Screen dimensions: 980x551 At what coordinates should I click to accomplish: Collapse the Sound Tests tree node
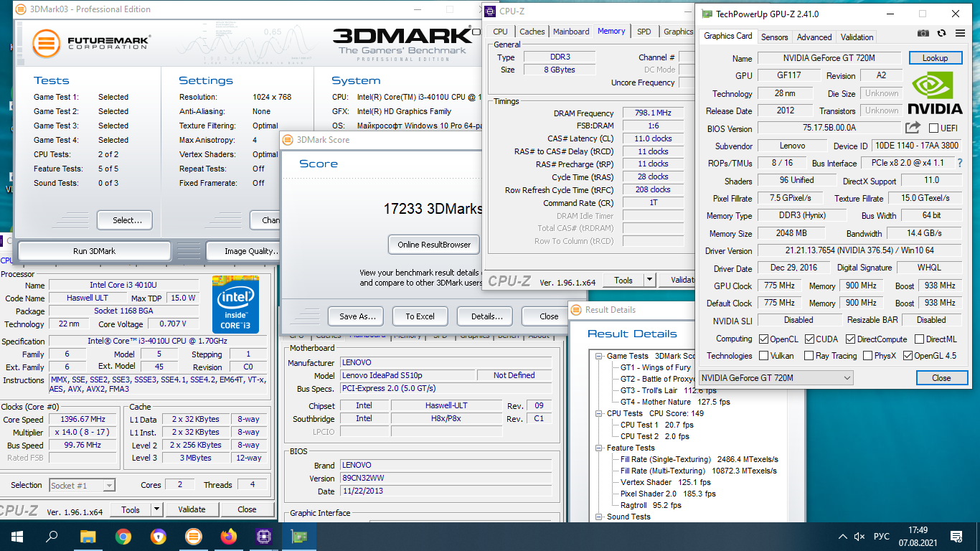[x=600, y=517]
